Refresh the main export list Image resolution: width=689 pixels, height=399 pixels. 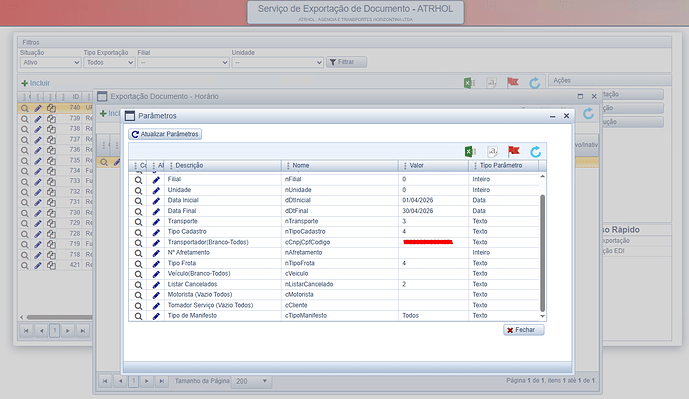tap(534, 83)
